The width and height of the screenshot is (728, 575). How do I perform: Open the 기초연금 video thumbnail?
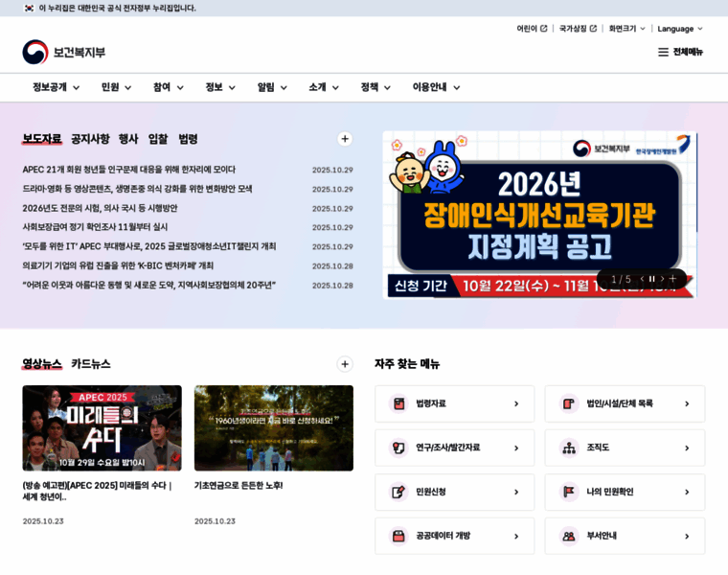coord(274,427)
